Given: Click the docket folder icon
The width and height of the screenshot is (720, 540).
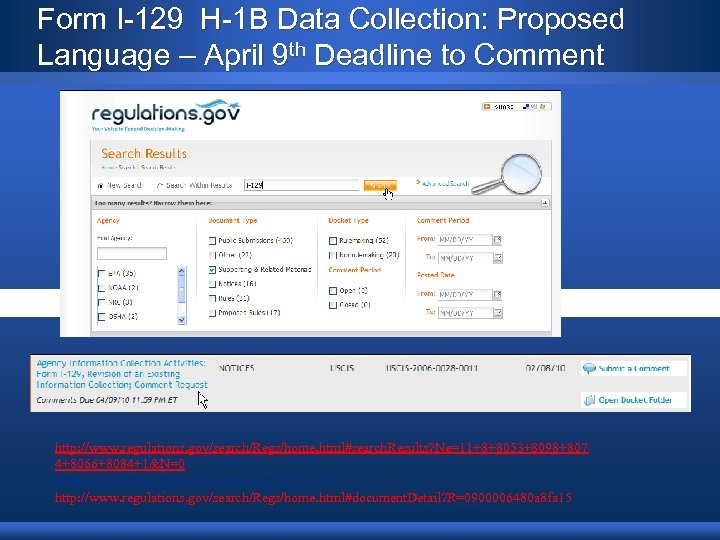Looking at the screenshot, I should pos(589,400).
